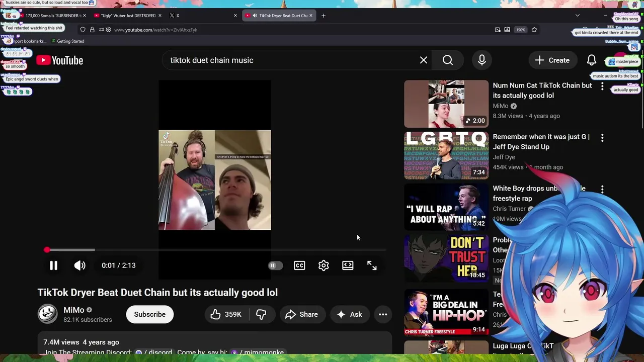The height and width of the screenshot is (362, 644).
Task: Click the video frame in the player
Action: [x=215, y=180]
